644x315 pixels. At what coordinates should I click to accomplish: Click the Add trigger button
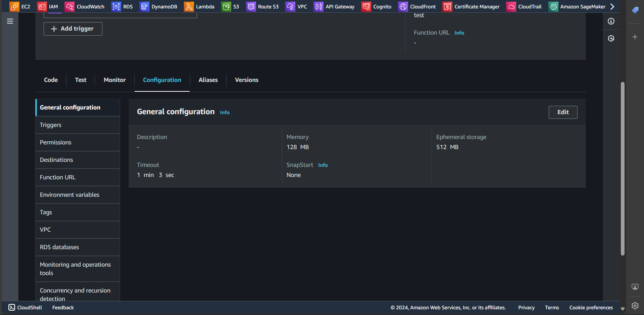[x=73, y=29]
